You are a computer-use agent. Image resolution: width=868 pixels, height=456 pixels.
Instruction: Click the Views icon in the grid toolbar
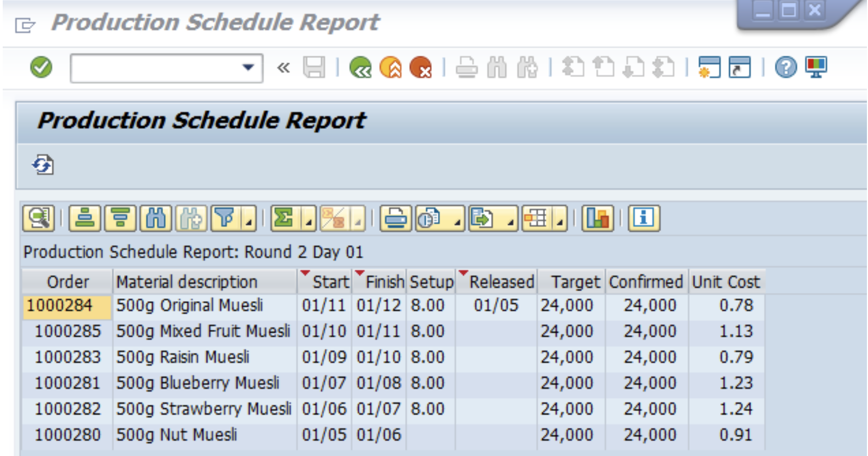coord(430,218)
